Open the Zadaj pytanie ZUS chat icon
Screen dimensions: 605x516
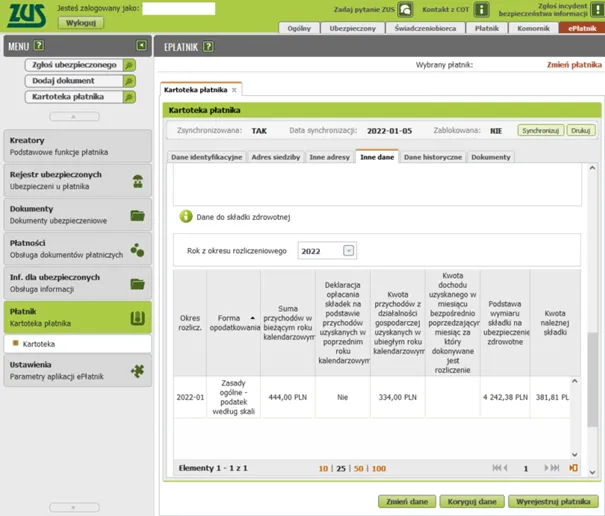coord(405,10)
